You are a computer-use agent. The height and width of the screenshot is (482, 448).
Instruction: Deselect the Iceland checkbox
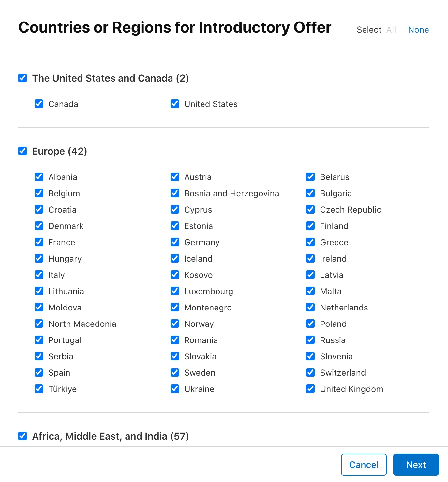point(175,258)
